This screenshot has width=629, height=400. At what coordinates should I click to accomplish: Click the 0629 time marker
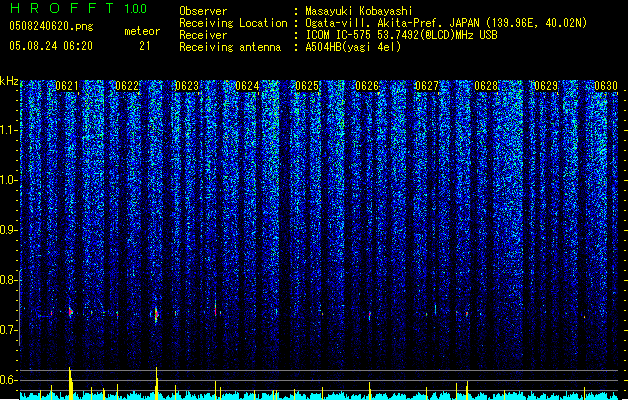(546, 86)
